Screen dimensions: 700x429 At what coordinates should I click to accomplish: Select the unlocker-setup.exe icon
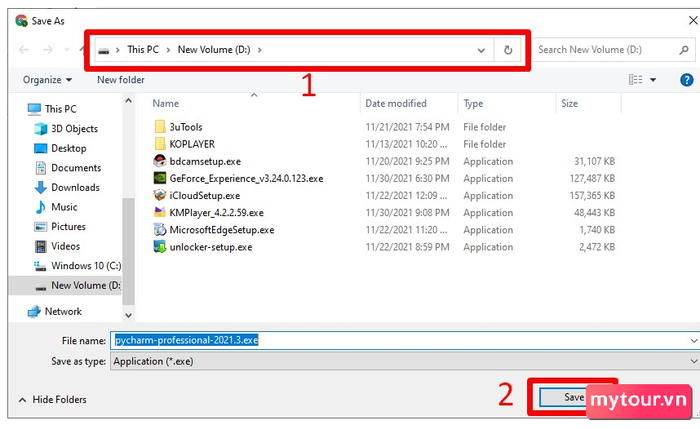click(160, 246)
